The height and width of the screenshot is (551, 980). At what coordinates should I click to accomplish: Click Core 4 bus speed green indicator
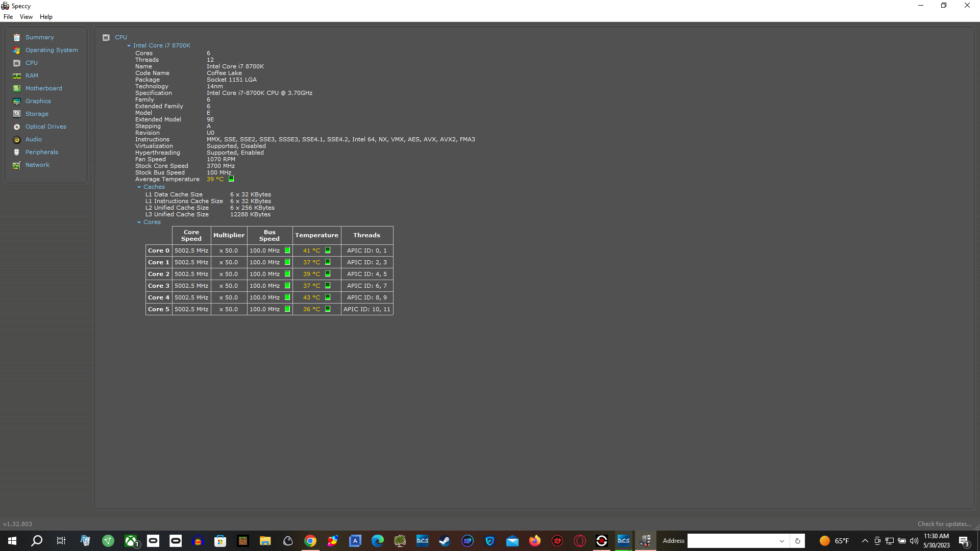[287, 297]
